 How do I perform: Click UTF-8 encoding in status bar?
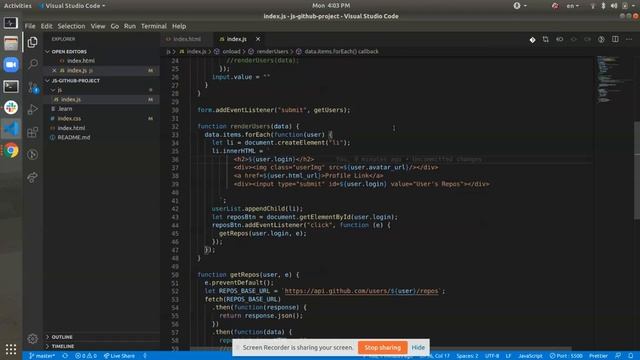pos(492,356)
